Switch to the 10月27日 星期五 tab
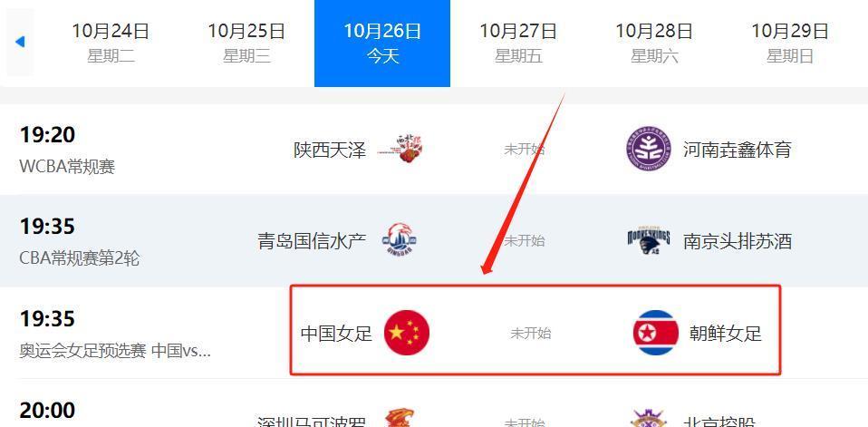Image resolution: width=868 pixels, height=427 pixels. [x=518, y=42]
